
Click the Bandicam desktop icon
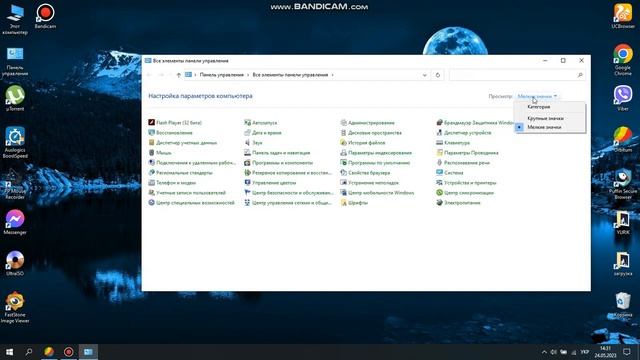[x=45, y=16]
